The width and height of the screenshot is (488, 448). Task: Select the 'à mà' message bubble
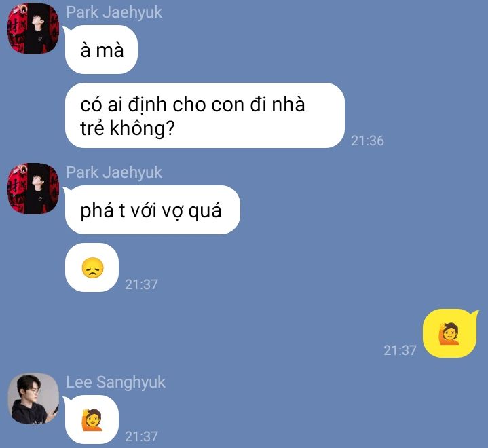pyautogui.click(x=101, y=50)
